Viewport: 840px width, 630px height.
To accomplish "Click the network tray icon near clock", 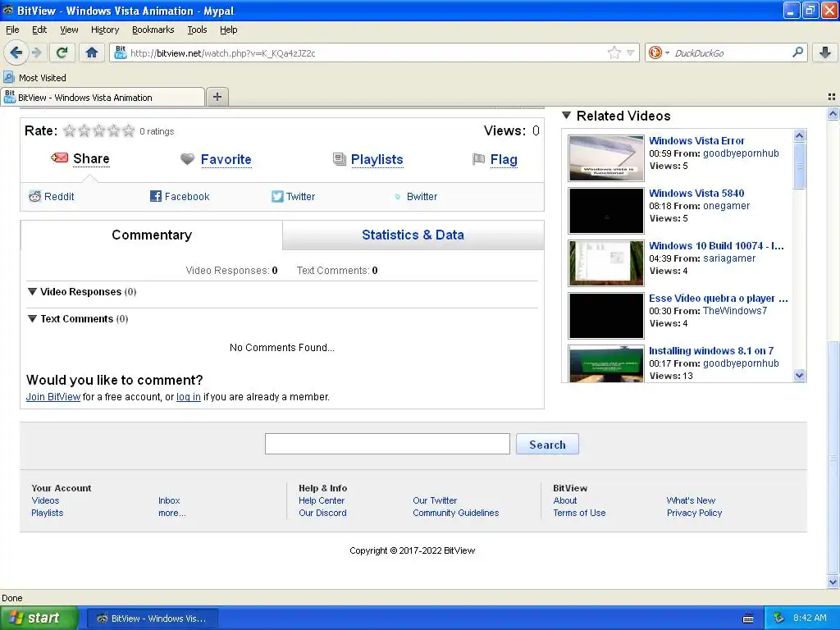I will (778, 619).
